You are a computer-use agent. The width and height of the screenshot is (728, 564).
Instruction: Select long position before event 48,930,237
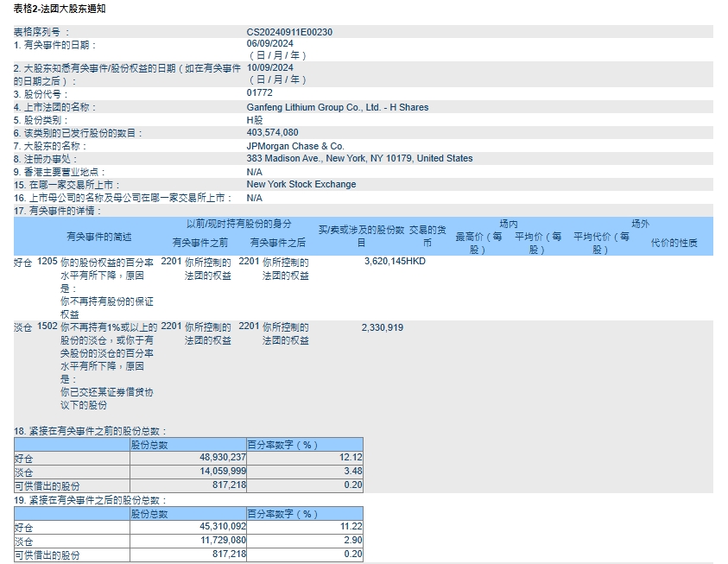tap(223, 458)
